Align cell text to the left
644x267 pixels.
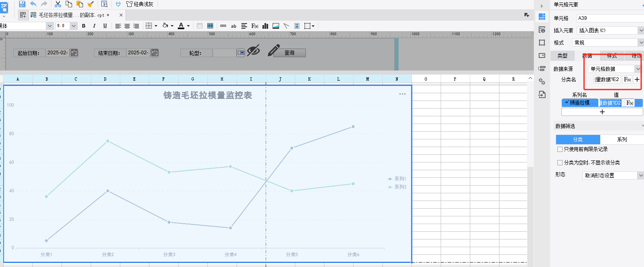(x=118, y=26)
